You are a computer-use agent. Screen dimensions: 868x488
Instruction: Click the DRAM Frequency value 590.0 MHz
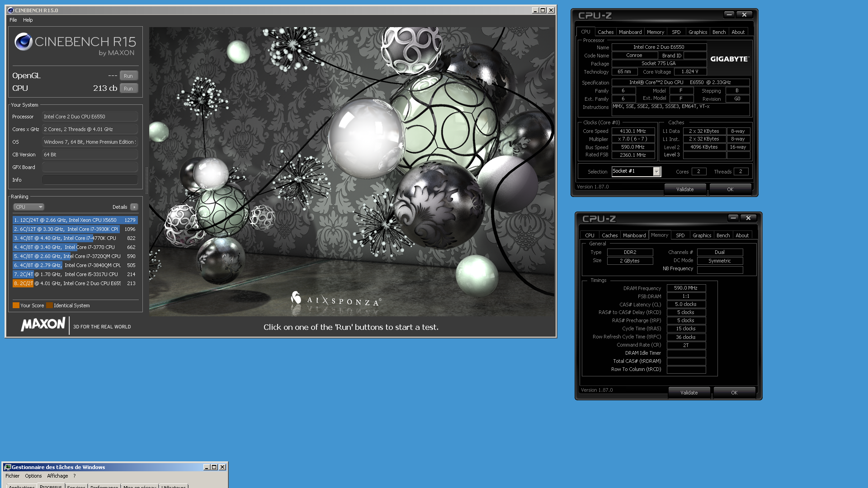click(x=686, y=288)
